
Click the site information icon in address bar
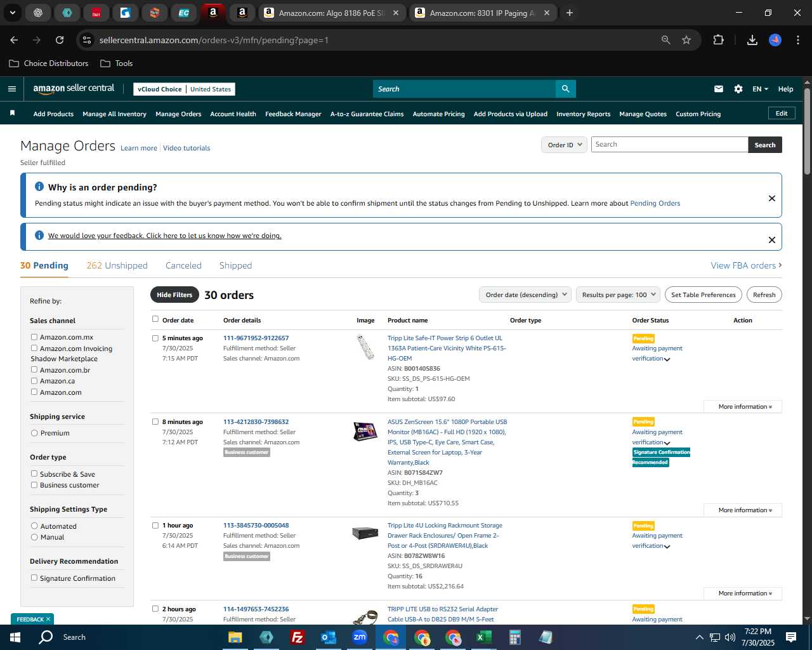tap(87, 40)
